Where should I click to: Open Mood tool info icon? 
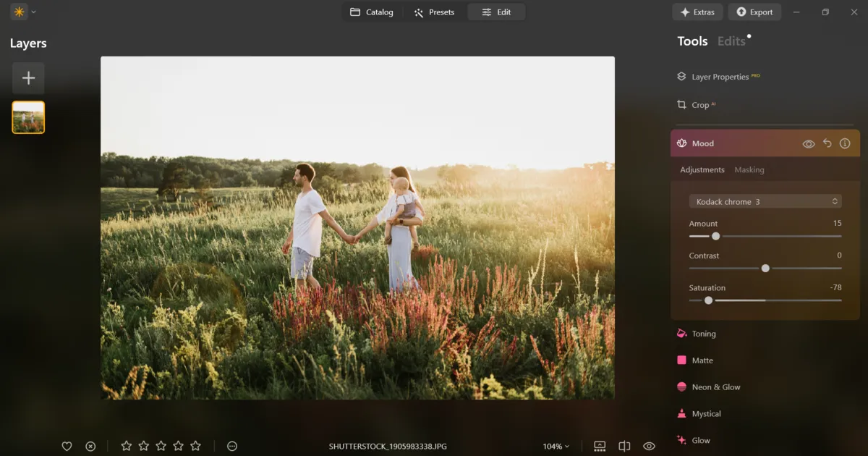point(845,143)
